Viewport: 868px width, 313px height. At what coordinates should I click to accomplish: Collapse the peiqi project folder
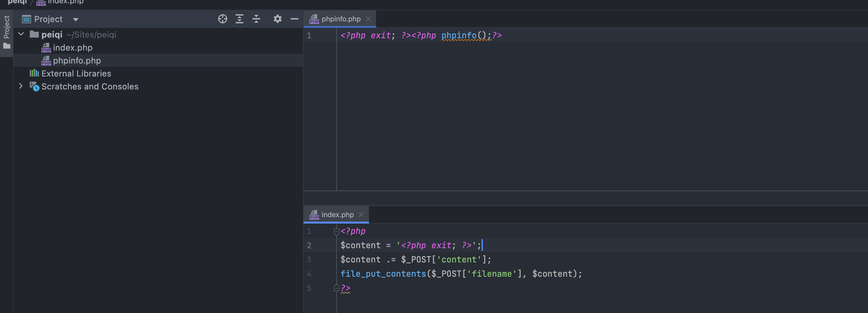pos(21,34)
